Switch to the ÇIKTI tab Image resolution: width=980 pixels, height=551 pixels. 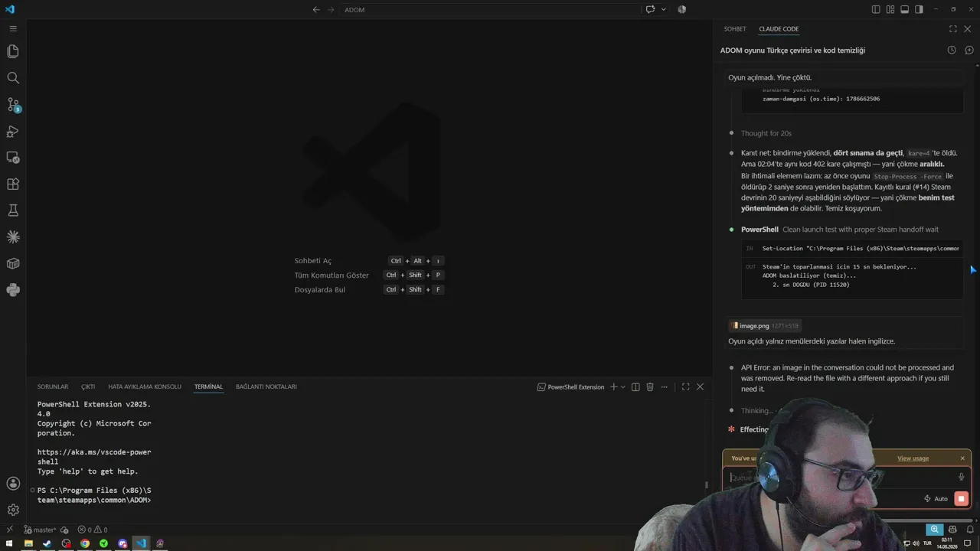coord(88,387)
